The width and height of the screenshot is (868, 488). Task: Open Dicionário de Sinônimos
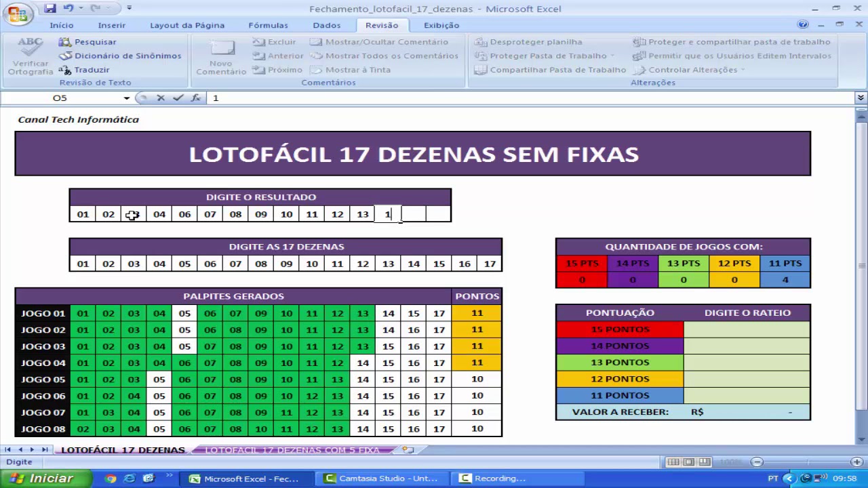pyautogui.click(x=120, y=56)
